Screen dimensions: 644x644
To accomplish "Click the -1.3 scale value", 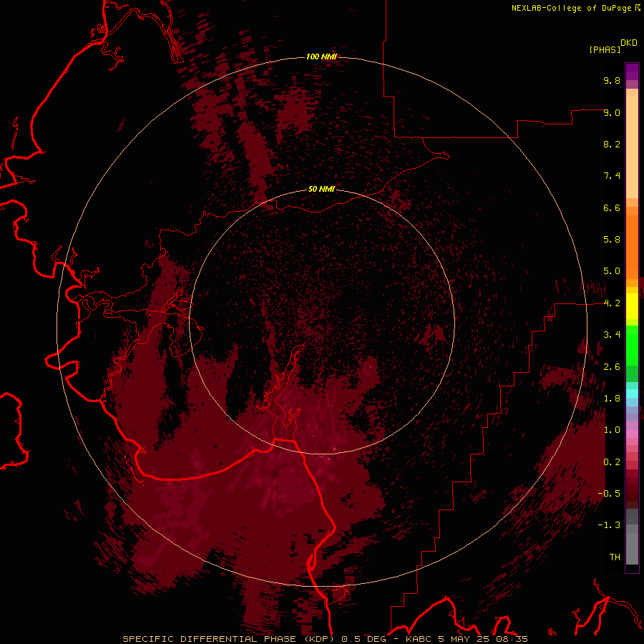I will tap(609, 525).
